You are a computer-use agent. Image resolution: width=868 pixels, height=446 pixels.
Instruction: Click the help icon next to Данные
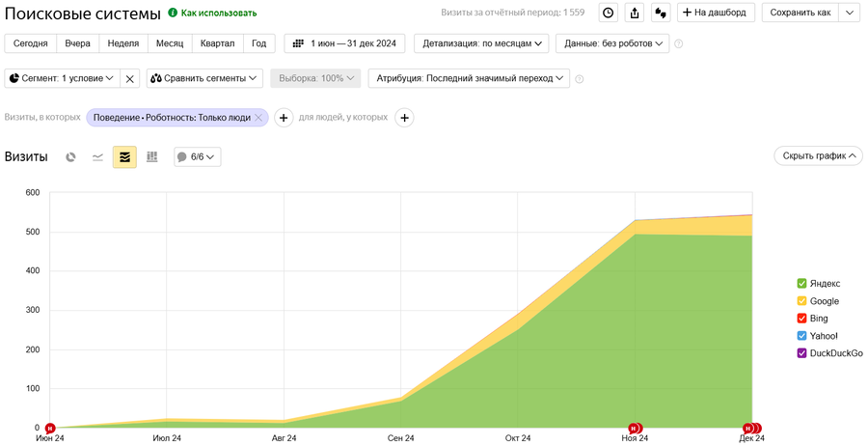point(679,43)
